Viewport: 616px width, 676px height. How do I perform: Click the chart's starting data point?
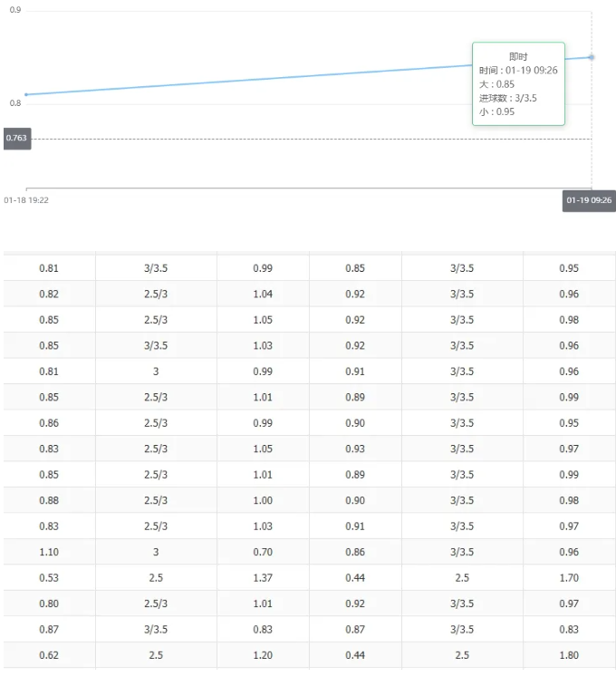click(26, 94)
